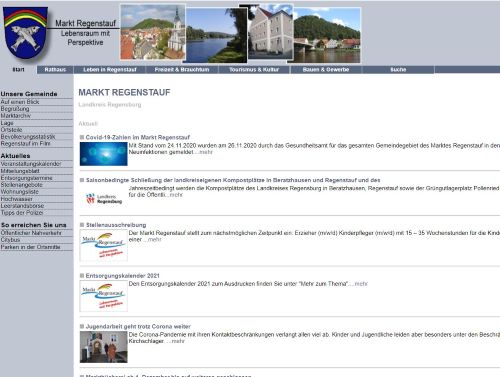Click the Covid-19-Zahlen im Markt Regenstauf headline
This screenshot has width=500, height=377.
[138, 137]
